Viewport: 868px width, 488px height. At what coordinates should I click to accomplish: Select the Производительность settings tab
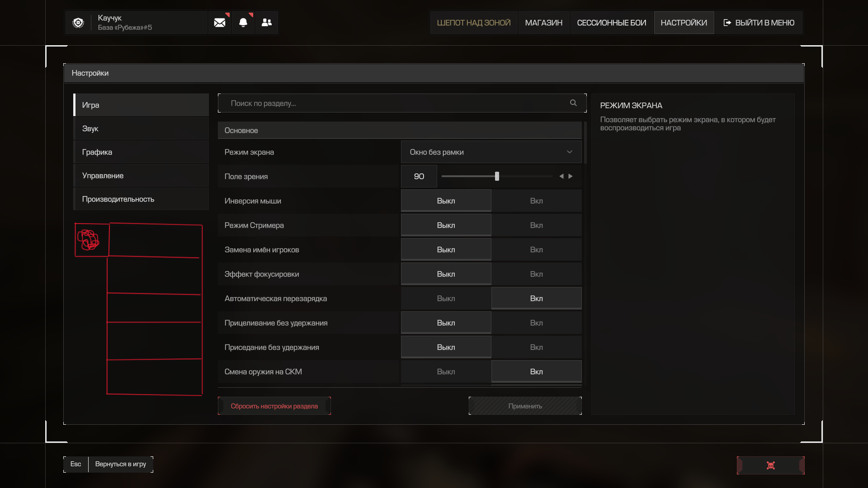tap(141, 199)
